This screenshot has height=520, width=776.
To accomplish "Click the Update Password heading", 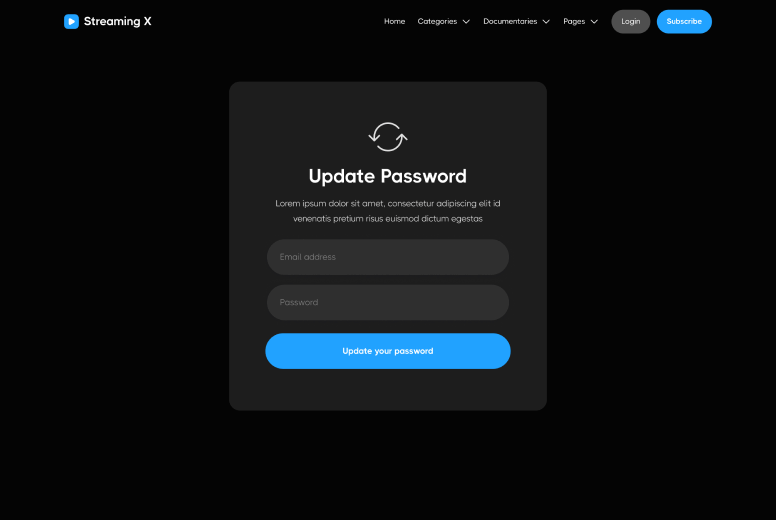I will pos(388,176).
